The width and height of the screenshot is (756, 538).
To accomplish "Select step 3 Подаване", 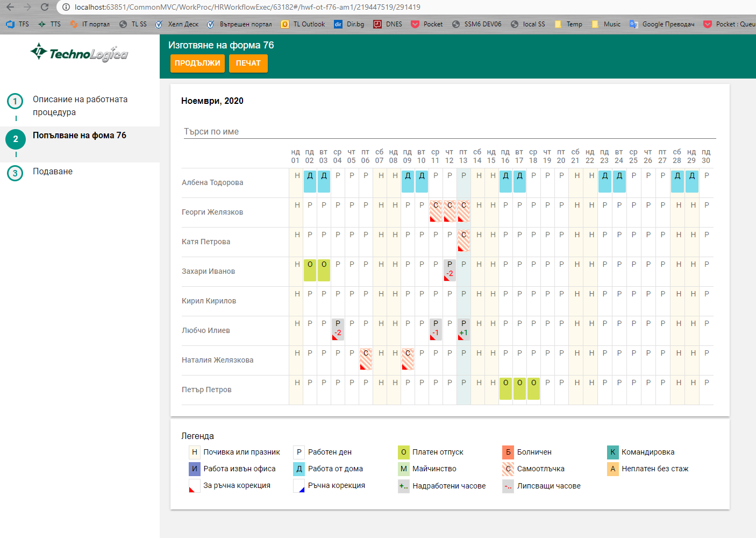I will [x=80, y=172].
